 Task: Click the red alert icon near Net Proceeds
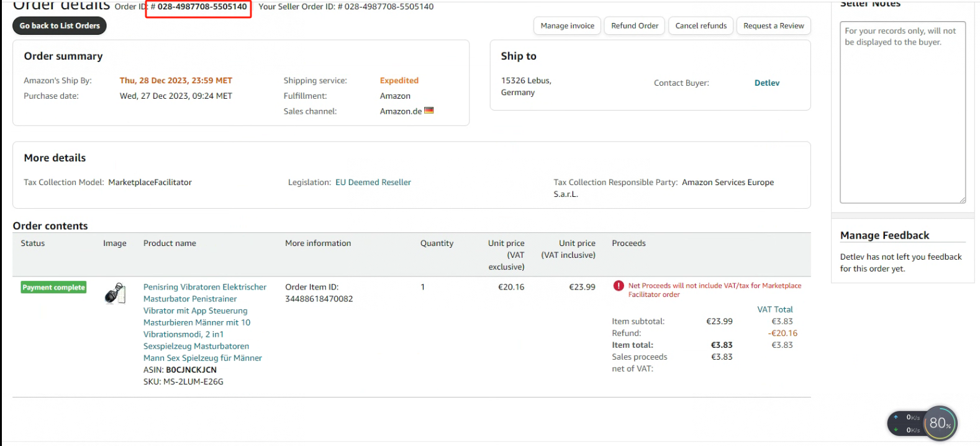point(619,286)
